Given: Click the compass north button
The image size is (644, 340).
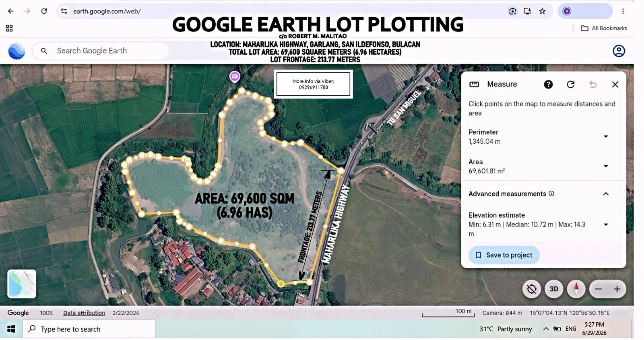Looking at the screenshot, I should [x=576, y=289].
